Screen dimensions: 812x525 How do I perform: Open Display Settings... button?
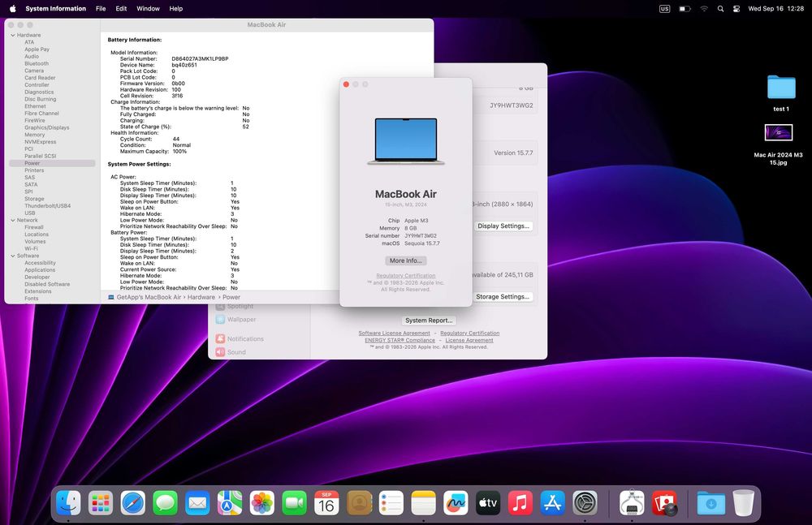pyautogui.click(x=503, y=226)
